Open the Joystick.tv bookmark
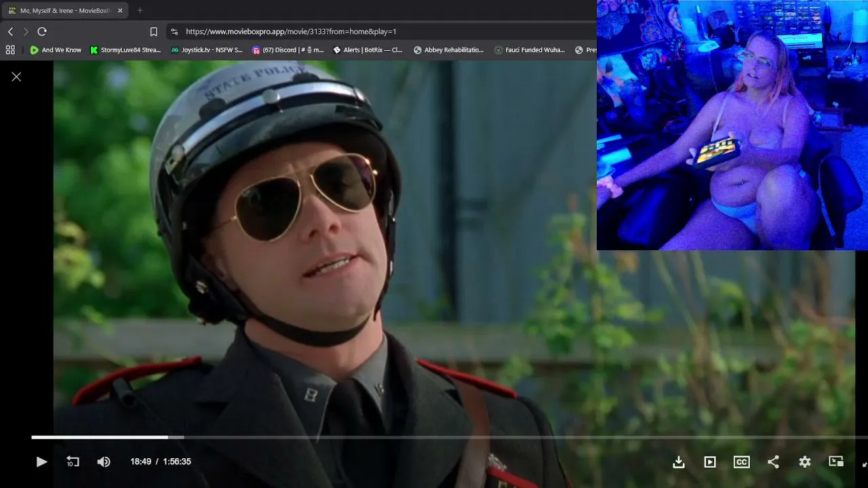The height and width of the screenshot is (488, 868). tap(206, 50)
